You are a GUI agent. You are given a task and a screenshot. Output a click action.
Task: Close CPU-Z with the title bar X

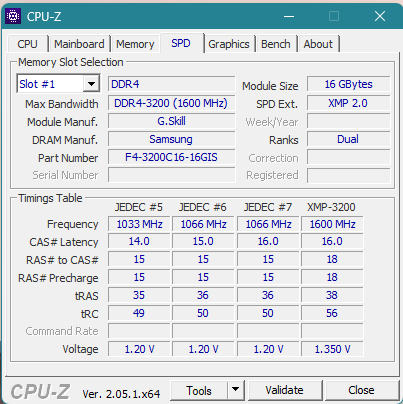380,16
